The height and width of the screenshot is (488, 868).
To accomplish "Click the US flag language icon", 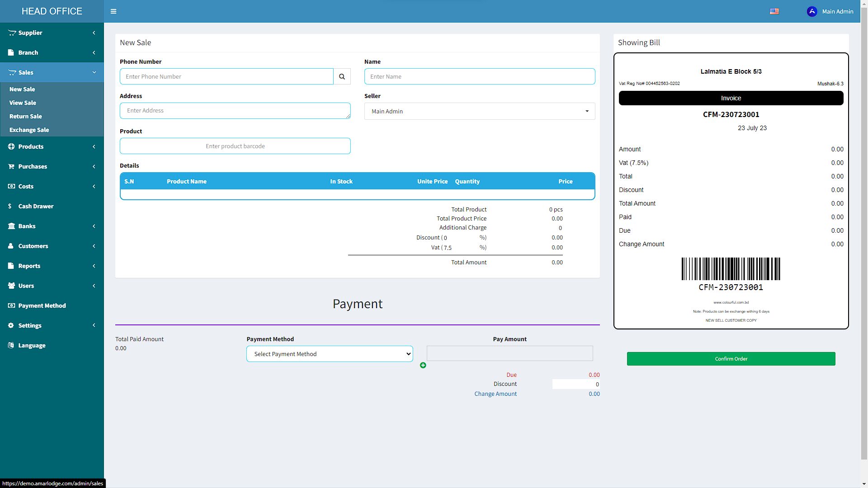I will (x=774, y=11).
